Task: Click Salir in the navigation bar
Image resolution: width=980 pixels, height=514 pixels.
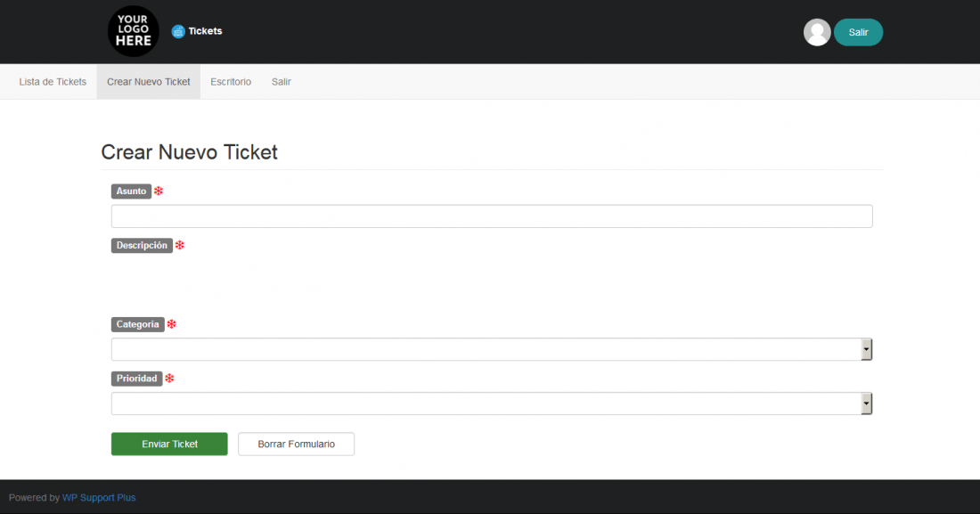Action: [282, 82]
